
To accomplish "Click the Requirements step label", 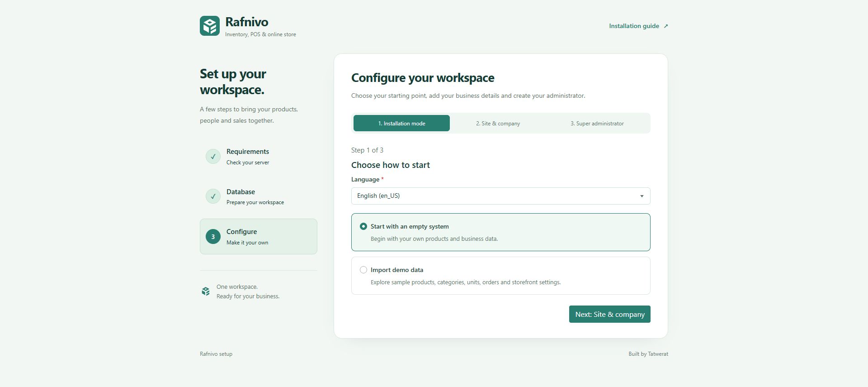I will click(x=248, y=152).
